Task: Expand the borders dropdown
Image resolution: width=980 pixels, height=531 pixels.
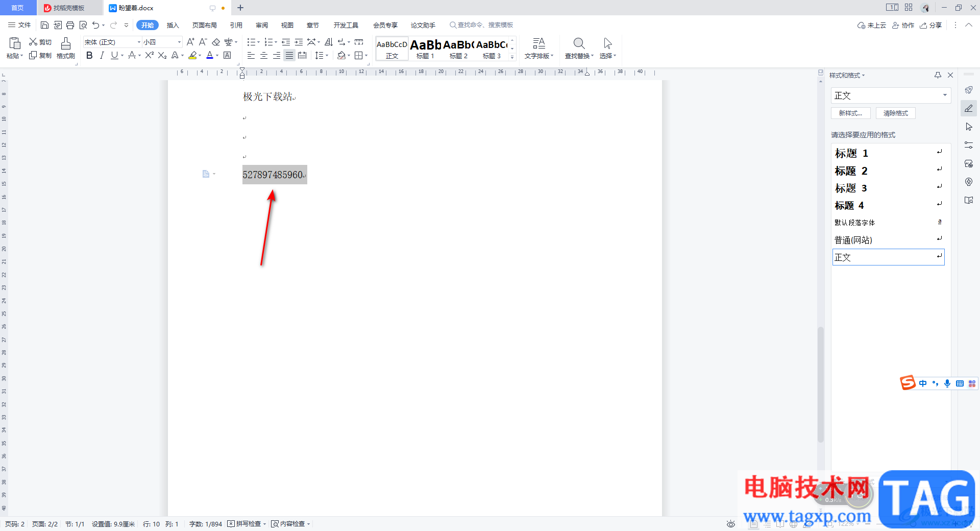Action: [x=366, y=56]
